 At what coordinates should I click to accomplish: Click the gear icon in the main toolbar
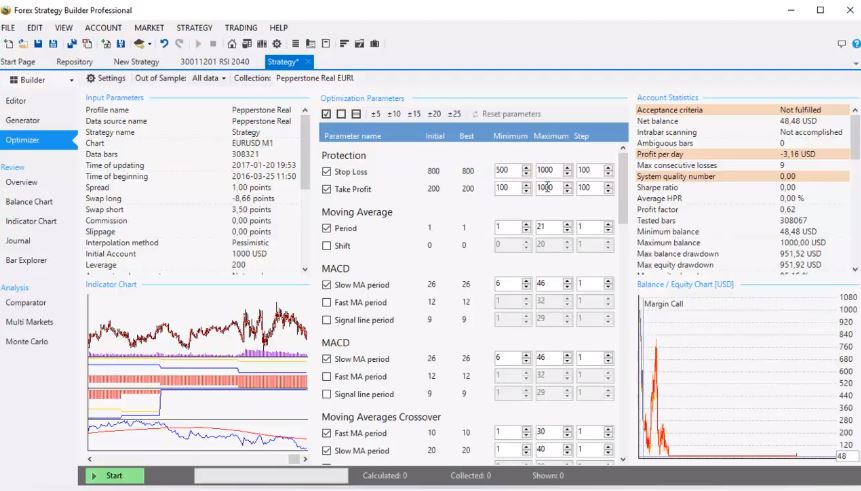(x=277, y=44)
